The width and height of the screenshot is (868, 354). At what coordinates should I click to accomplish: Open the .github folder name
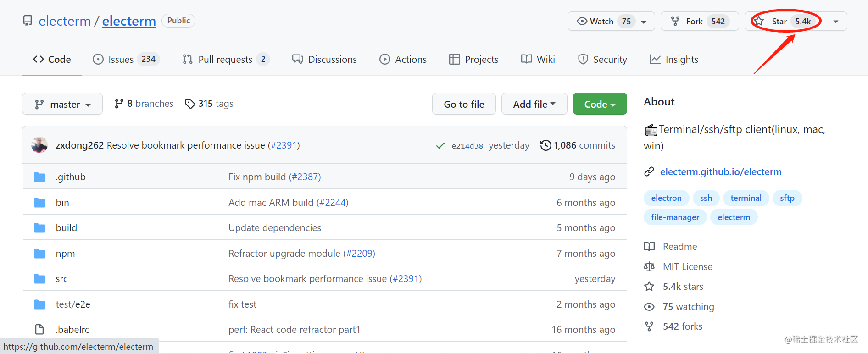[71, 177]
